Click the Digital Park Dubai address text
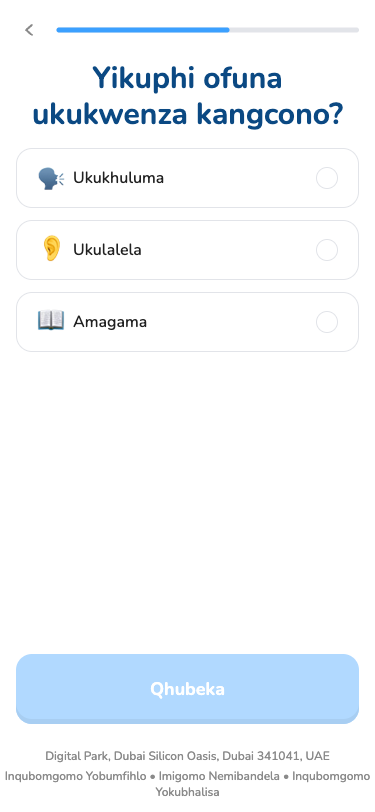Image resolution: width=375 pixels, height=812 pixels. 188,756
